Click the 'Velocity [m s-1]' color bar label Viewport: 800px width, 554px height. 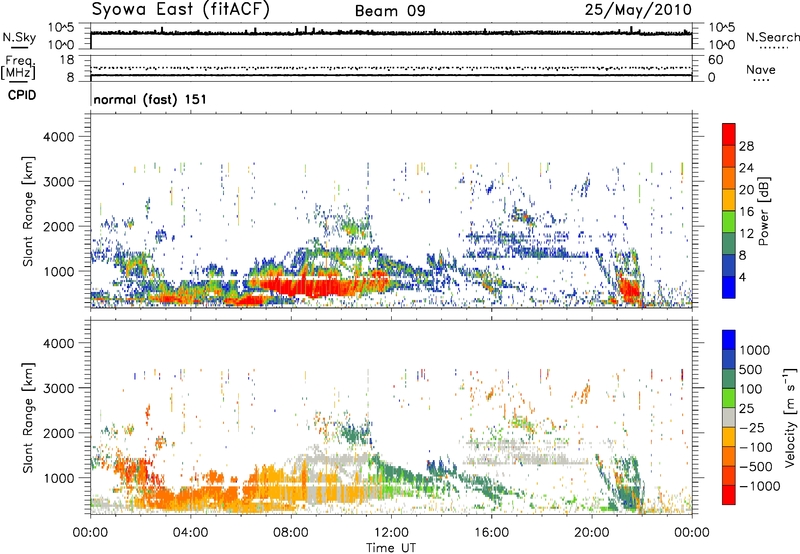click(x=790, y=417)
